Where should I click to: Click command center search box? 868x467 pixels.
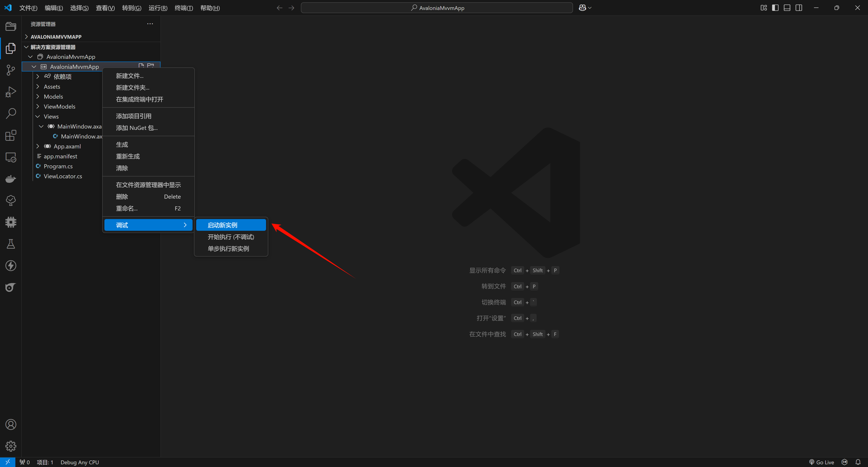(x=437, y=8)
